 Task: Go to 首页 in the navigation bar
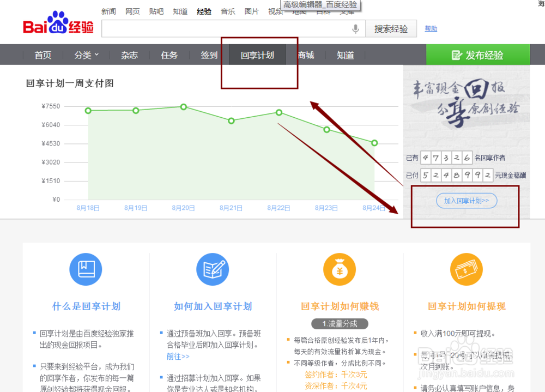point(43,55)
